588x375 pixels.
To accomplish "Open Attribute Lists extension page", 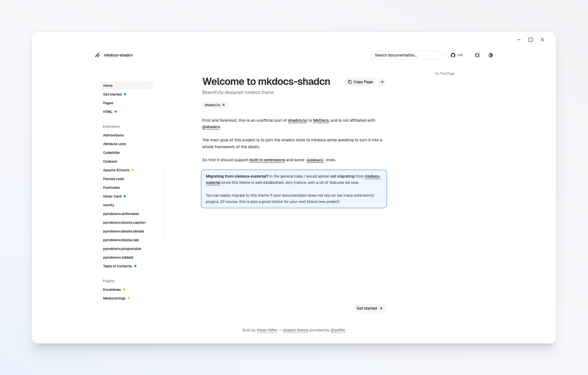I will click(115, 144).
